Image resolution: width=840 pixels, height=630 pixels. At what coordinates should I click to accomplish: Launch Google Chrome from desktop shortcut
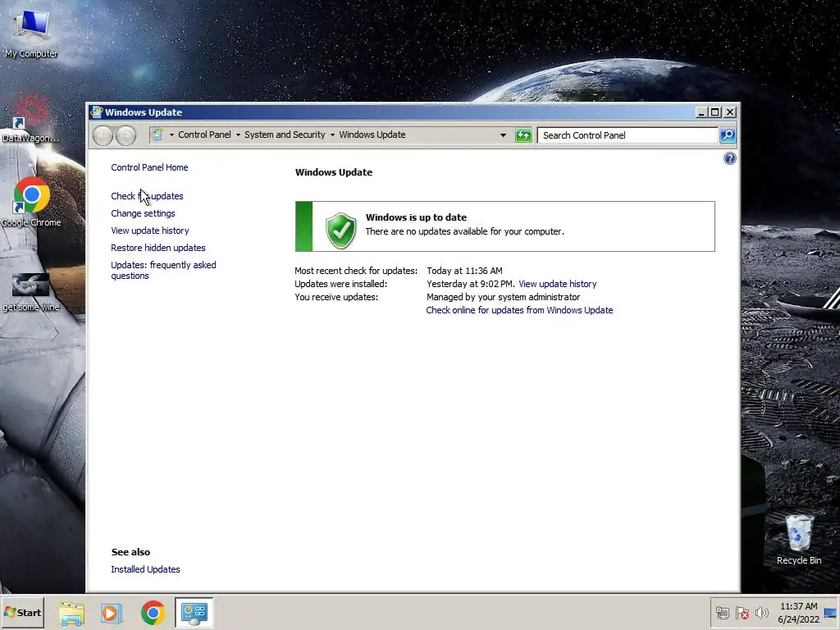tap(31, 203)
